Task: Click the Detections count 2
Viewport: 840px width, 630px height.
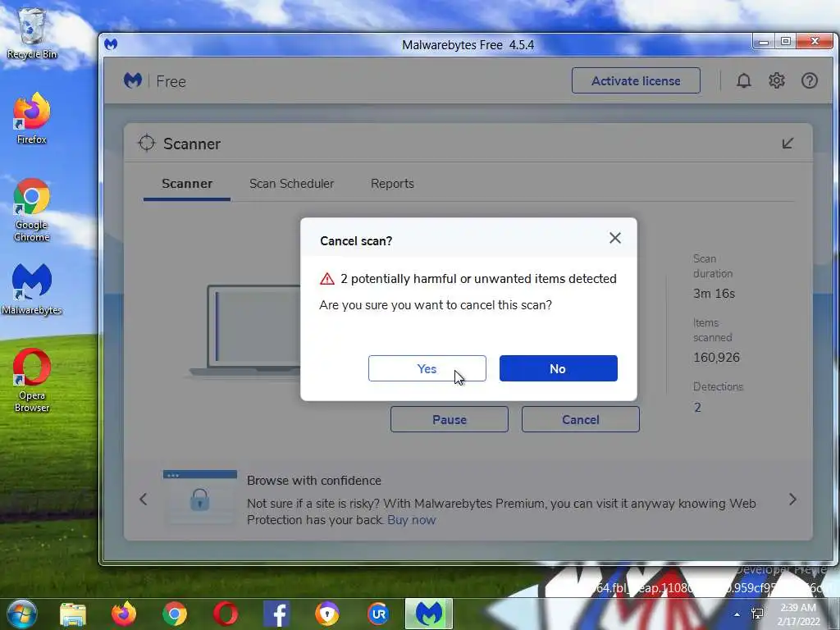Action: pyautogui.click(x=697, y=408)
